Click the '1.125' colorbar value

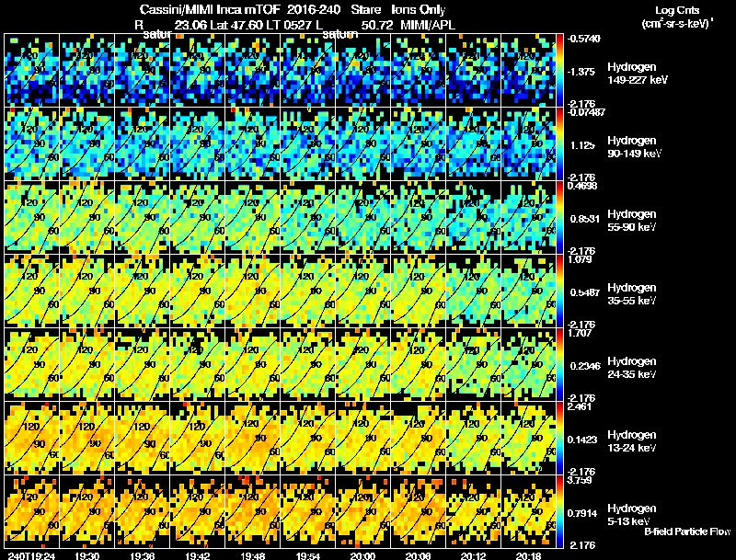point(582,145)
